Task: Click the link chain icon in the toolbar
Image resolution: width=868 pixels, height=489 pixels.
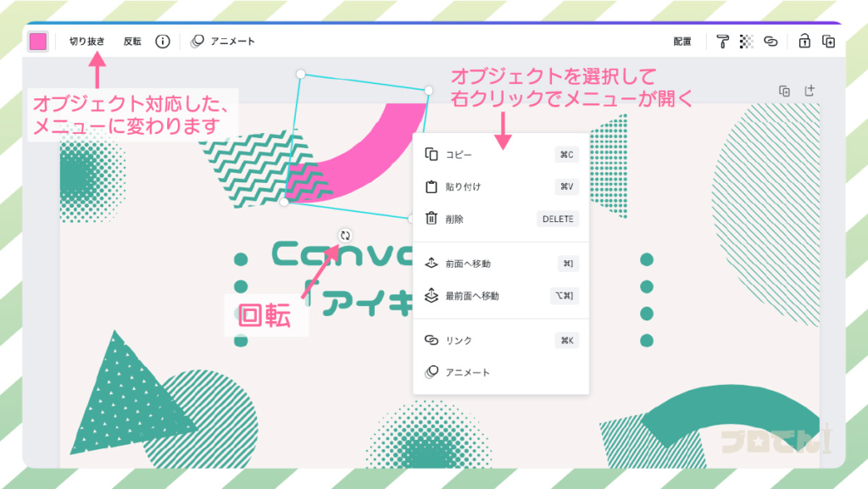Action: pyautogui.click(x=771, y=42)
